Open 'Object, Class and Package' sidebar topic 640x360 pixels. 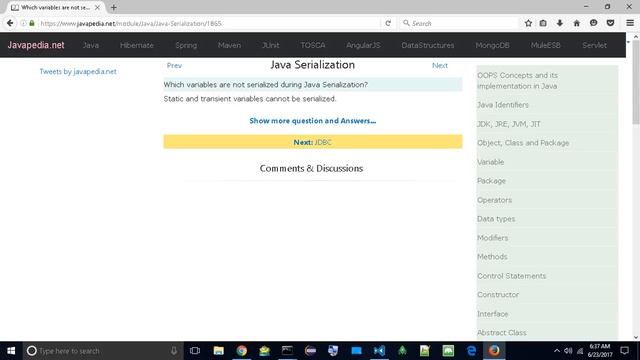(x=523, y=143)
